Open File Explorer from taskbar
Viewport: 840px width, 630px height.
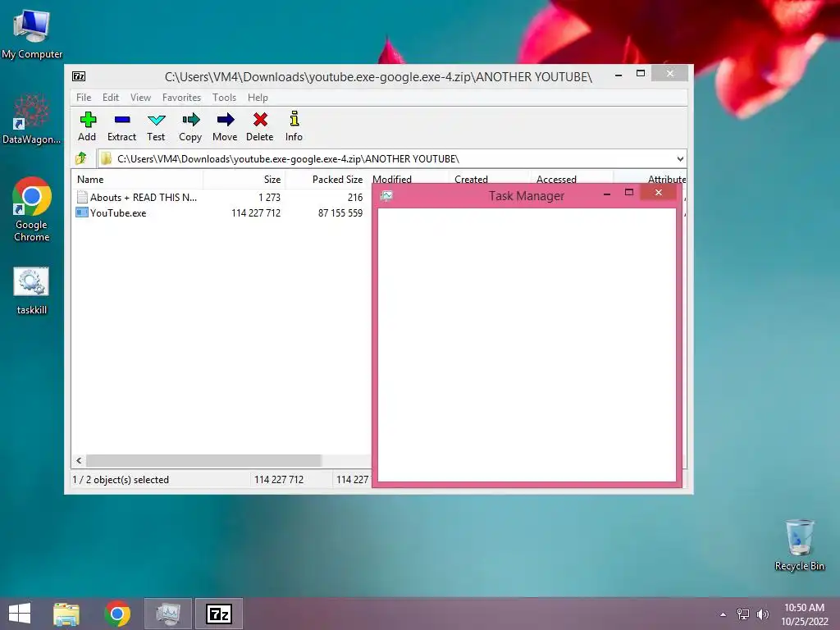[x=66, y=614]
